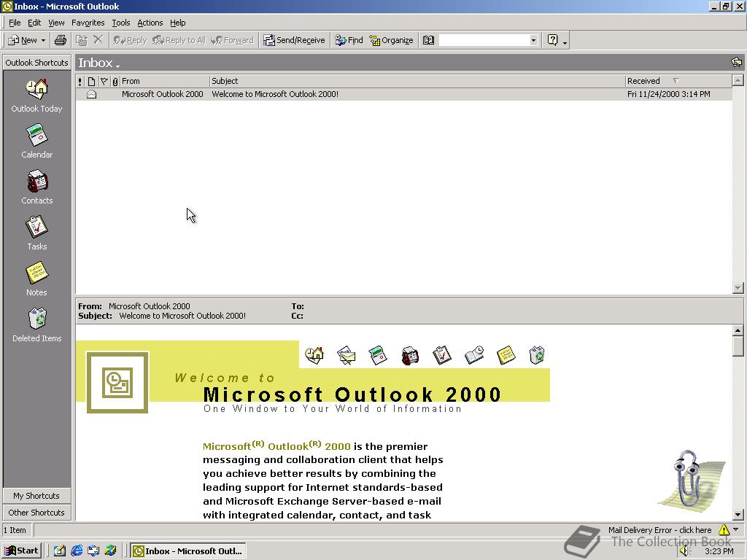Click Deleted Items icon in welcome banner
747x560 pixels.
(x=537, y=355)
